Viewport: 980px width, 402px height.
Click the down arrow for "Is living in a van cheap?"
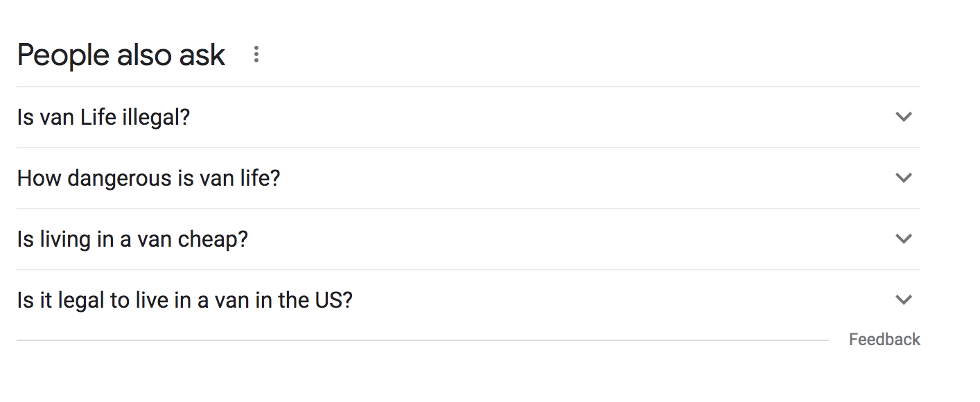(903, 239)
